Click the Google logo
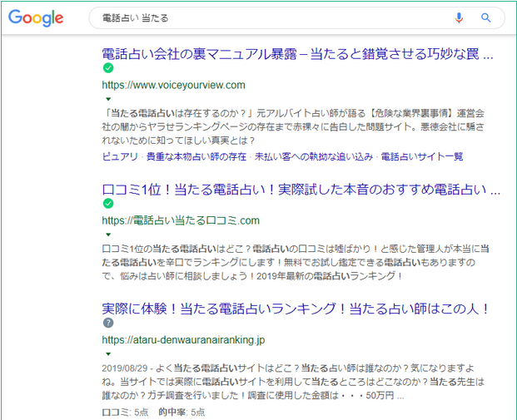 [x=37, y=18]
